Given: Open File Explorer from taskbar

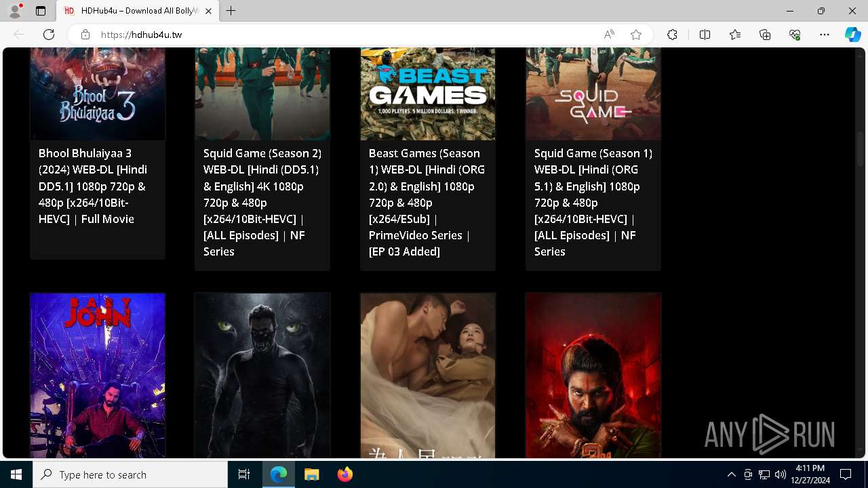Looking at the screenshot, I should click(311, 474).
